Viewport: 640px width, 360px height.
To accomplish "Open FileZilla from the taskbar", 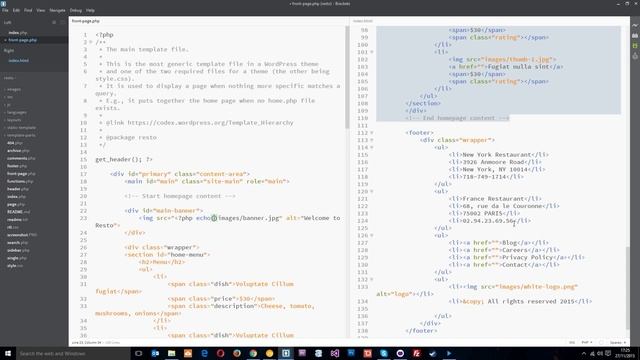I will 416,353.
